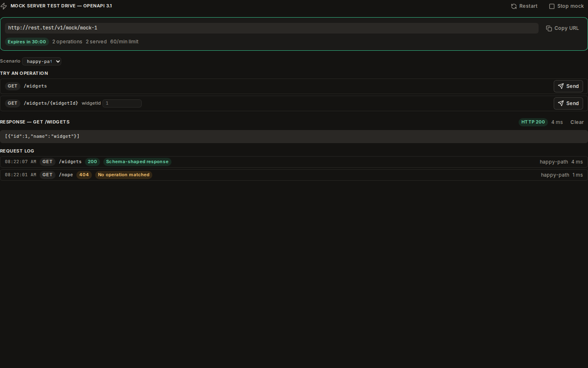Click the 2 operations label
Image resolution: width=588 pixels, height=368 pixels.
pos(67,42)
